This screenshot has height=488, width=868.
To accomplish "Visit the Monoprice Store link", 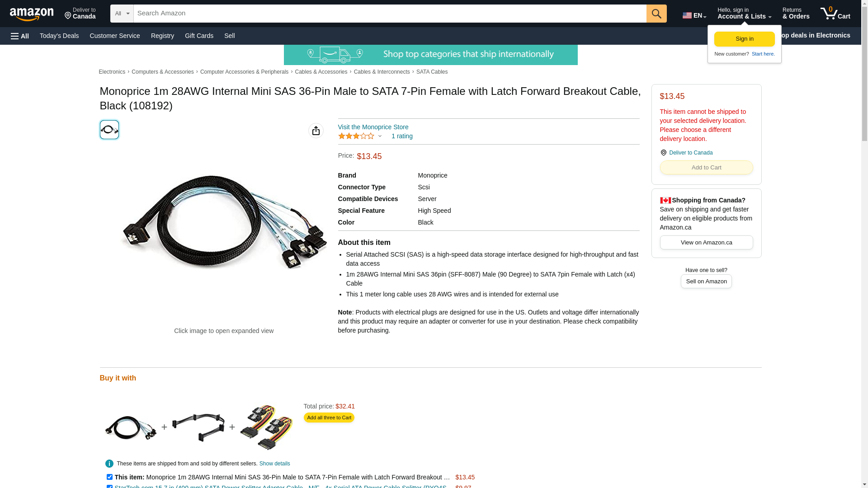I will tap(373, 127).
